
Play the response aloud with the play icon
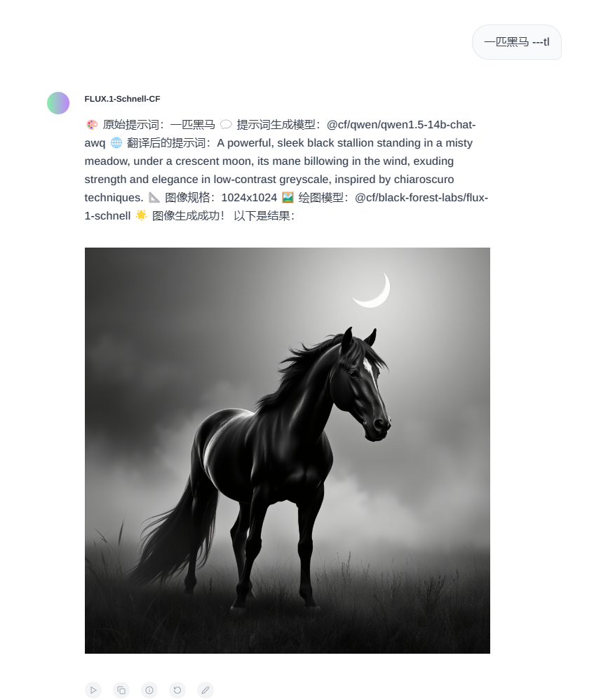tap(93, 690)
